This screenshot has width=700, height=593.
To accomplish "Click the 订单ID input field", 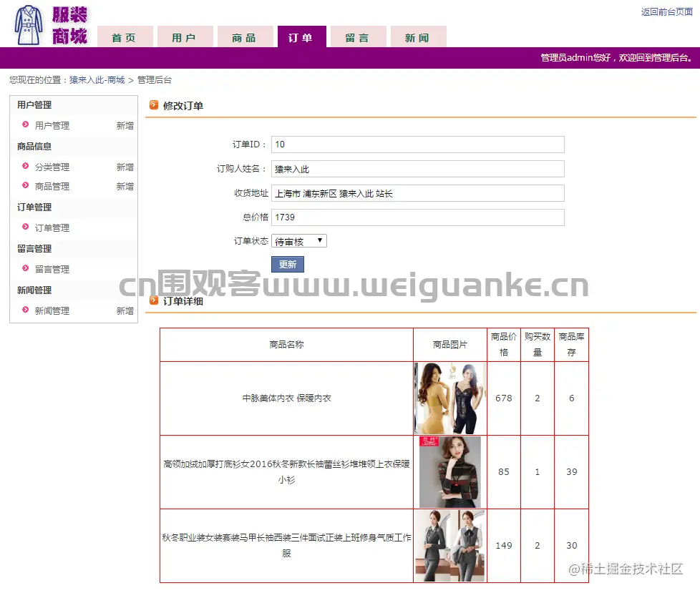I will 418,144.
